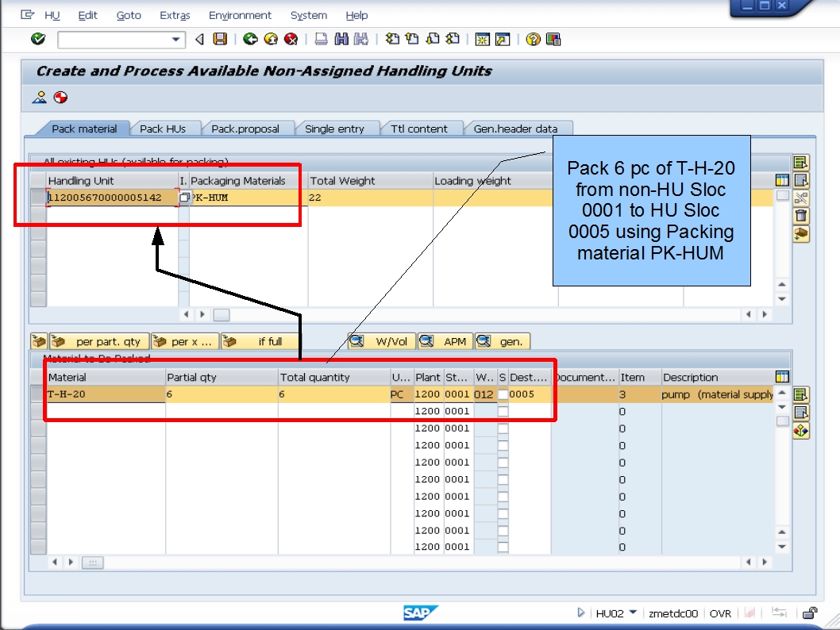Delete selected handling unit with trash icon

point(801,215)
